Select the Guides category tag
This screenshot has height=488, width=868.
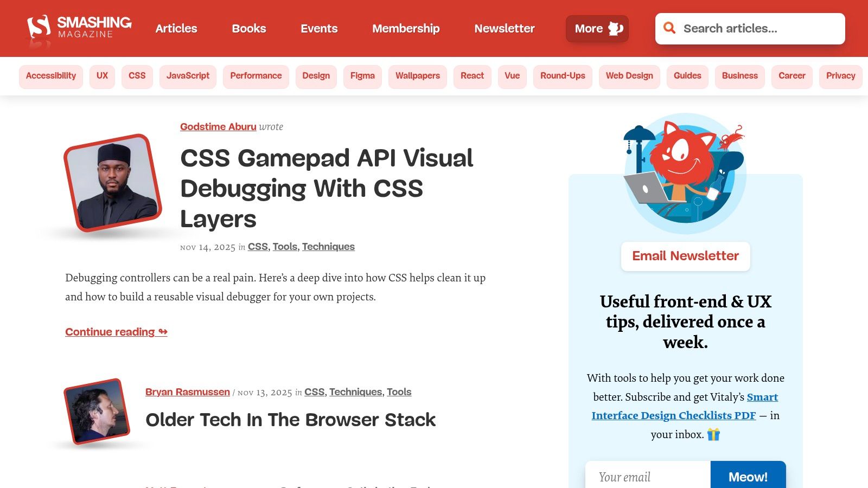coord(687,76)
